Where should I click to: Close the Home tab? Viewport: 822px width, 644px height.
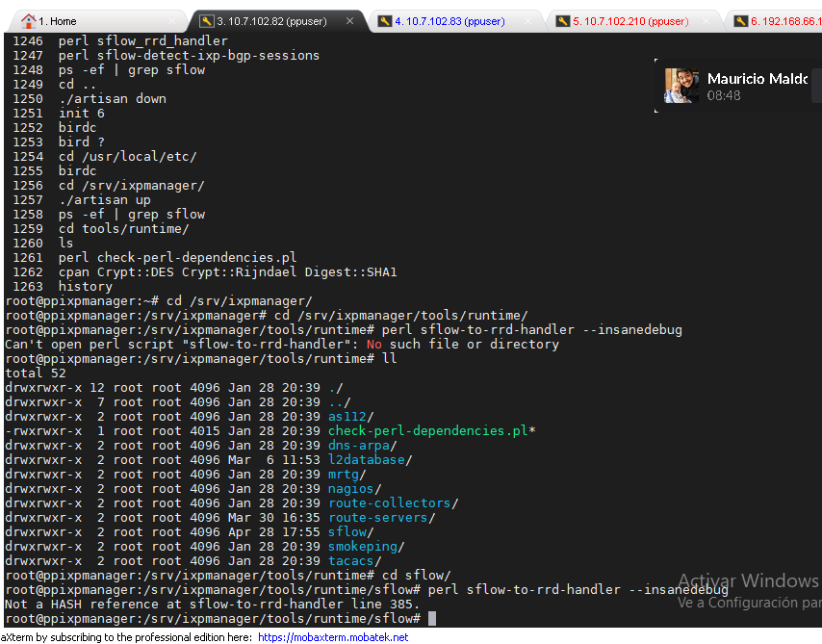(172, 21)
